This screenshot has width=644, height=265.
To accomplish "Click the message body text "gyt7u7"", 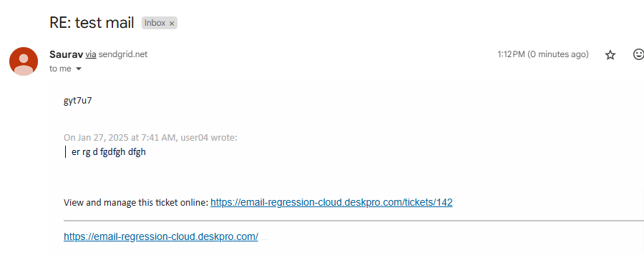I will pos(77,101).
